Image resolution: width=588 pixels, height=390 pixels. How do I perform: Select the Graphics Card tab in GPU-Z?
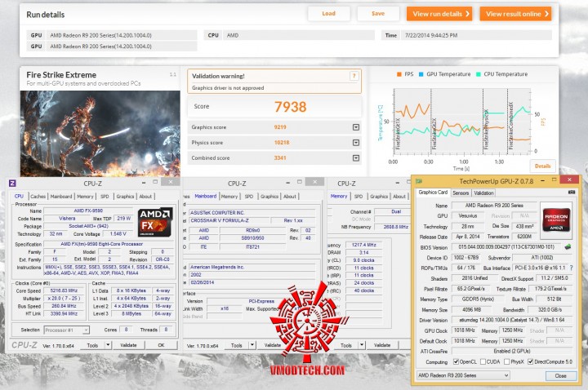pyautogui.click(x=433, y=193)
